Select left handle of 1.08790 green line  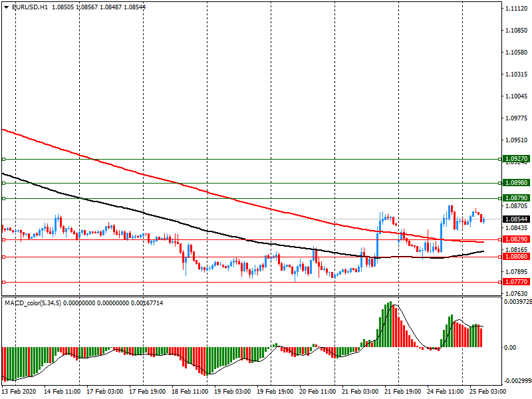[4, 198]
